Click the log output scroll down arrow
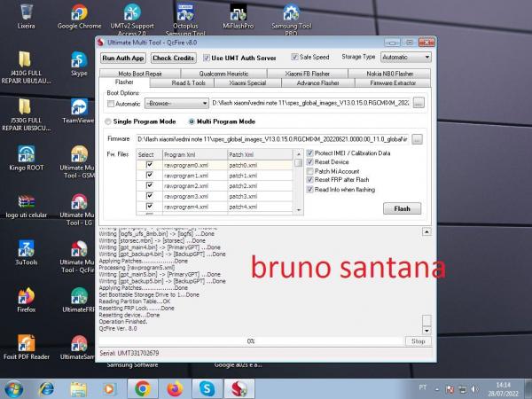 coord(426,331)
